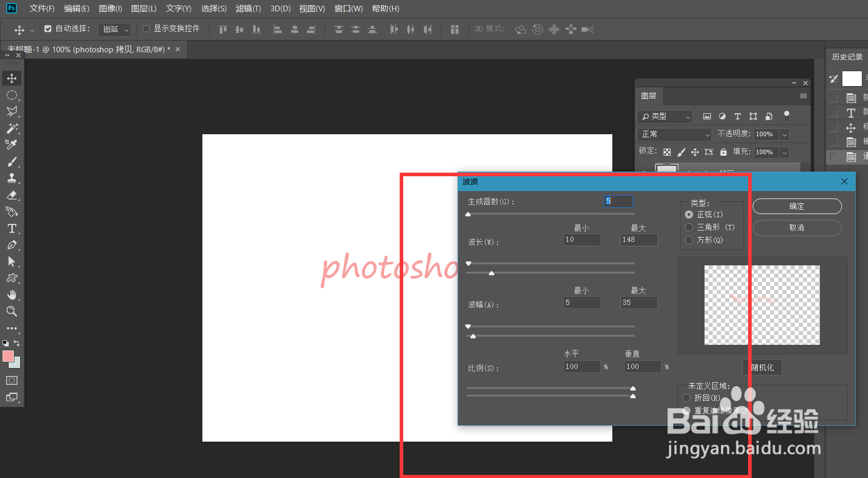The width and height of the screenshot is (868, 478).
Task: Select the Eyedropper tool
Action: point(12,145)
